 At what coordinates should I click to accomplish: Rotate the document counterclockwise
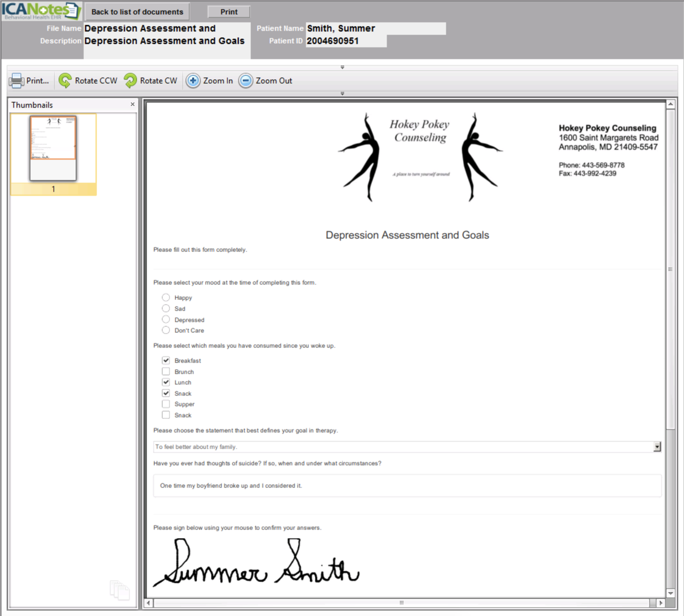87,80
